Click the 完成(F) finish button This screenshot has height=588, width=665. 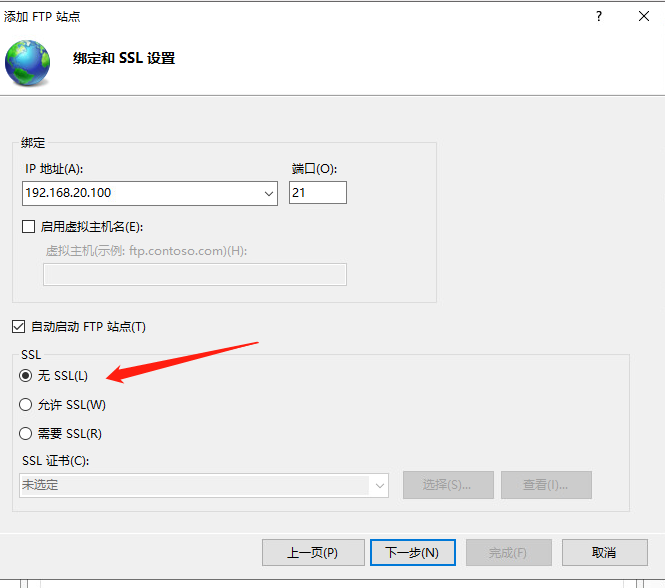coord(509,552)
